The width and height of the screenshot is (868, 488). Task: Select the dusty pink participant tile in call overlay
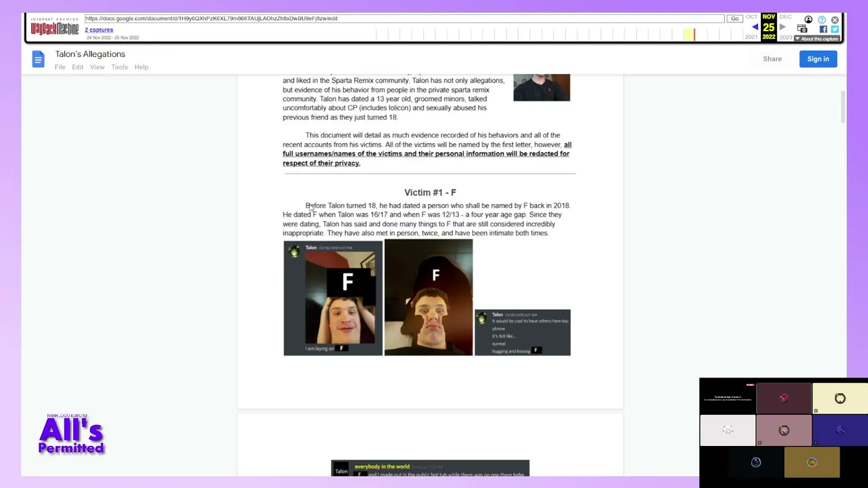784,430
